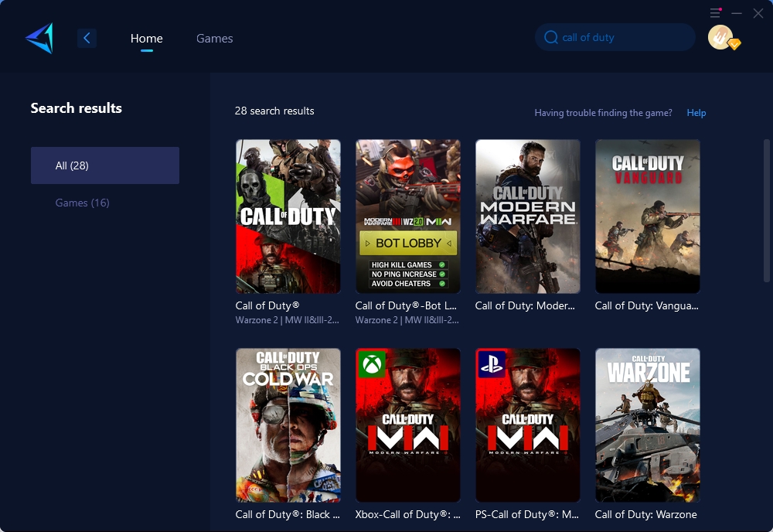Click the 'Search results' heading
This screenshot has height=532, width=773.
pyautogui.click(x=76, y=108)
